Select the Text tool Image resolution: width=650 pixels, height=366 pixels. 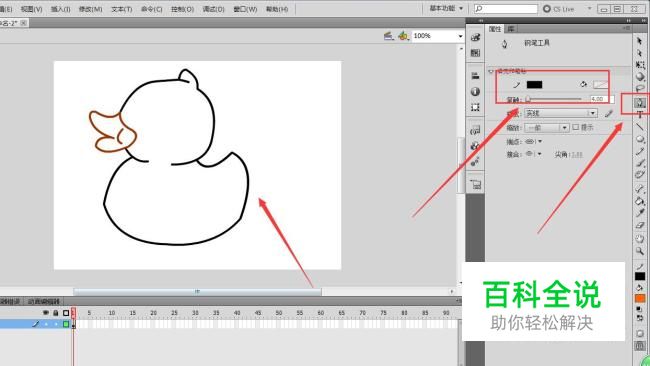tap(640, 115)
